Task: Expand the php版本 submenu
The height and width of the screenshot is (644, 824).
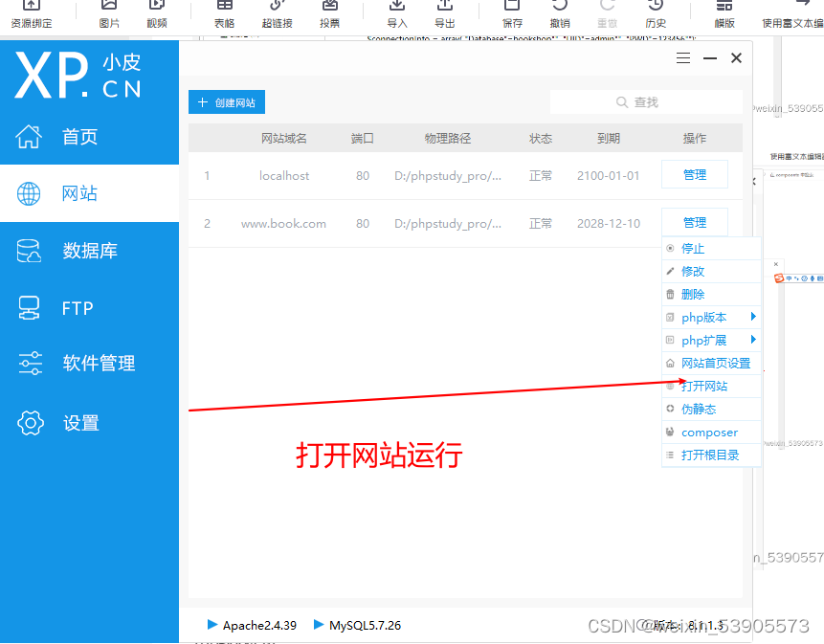Action: tap(711, 318)
